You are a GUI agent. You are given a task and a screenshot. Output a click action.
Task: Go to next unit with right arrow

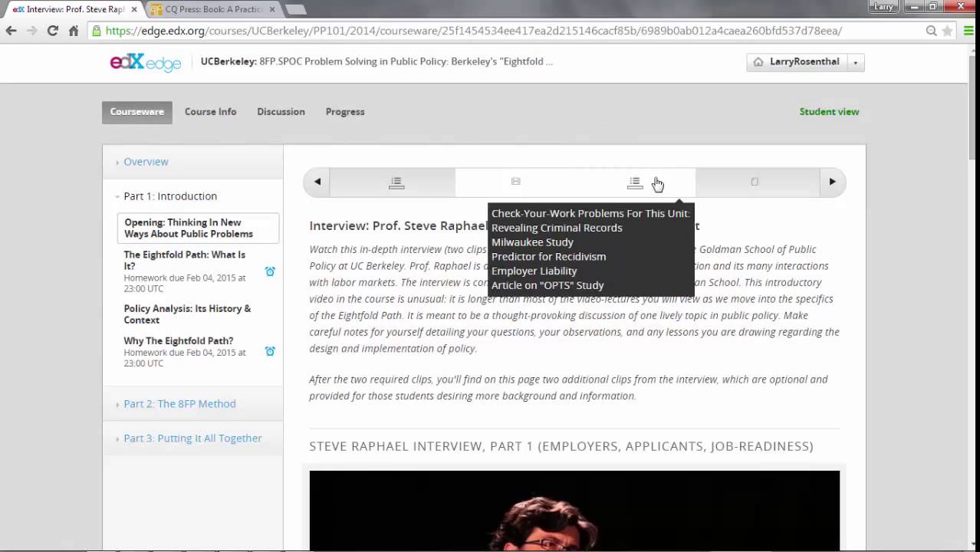coord(832,182)
